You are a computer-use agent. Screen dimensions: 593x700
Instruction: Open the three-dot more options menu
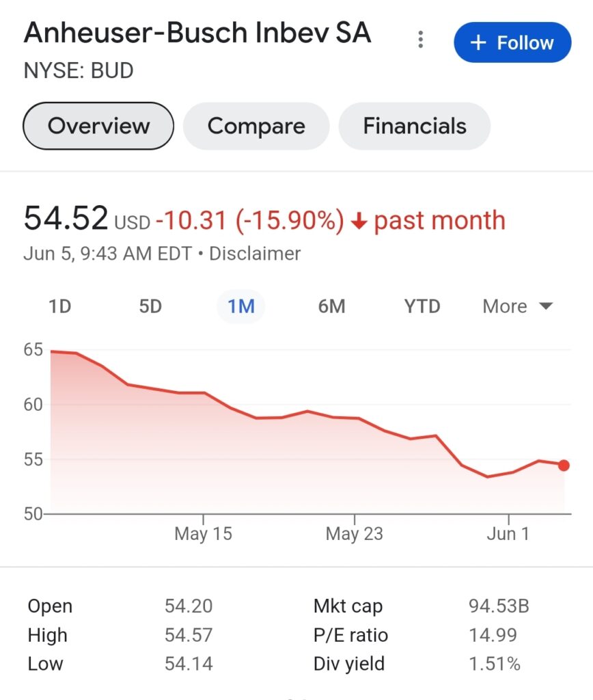[x=420, y=40]
